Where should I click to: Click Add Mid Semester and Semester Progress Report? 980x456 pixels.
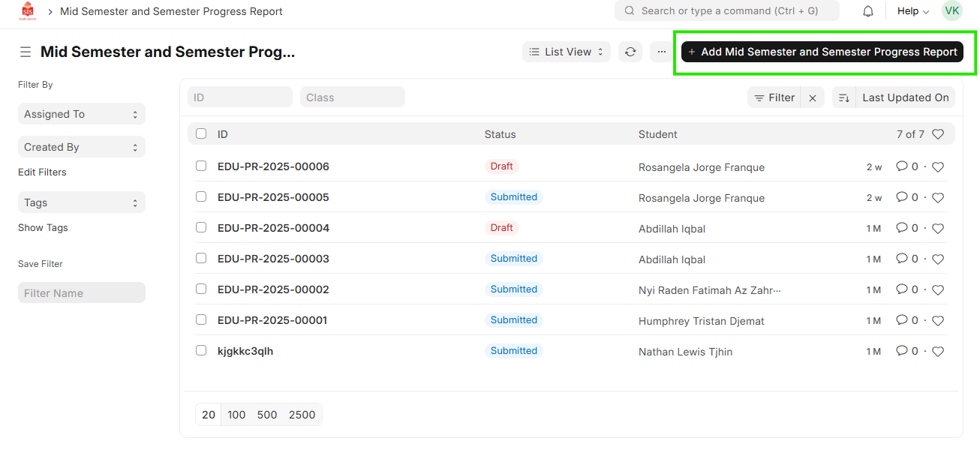(x=822, y=52)
